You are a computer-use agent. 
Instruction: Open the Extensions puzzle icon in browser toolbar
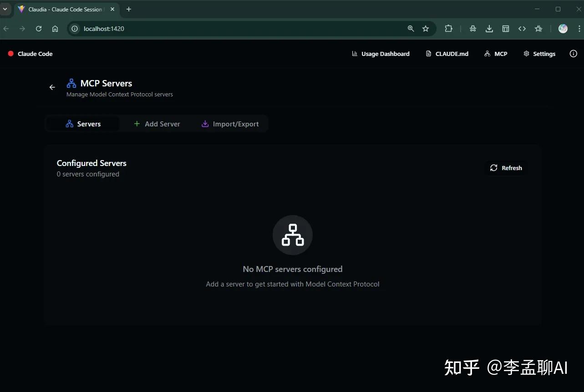point(448,28)
